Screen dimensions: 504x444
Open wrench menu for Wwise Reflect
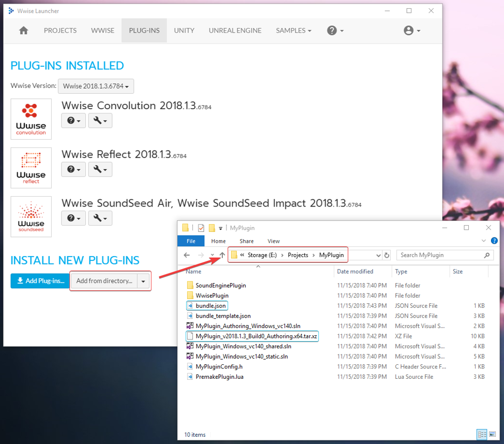click(100, 170)
